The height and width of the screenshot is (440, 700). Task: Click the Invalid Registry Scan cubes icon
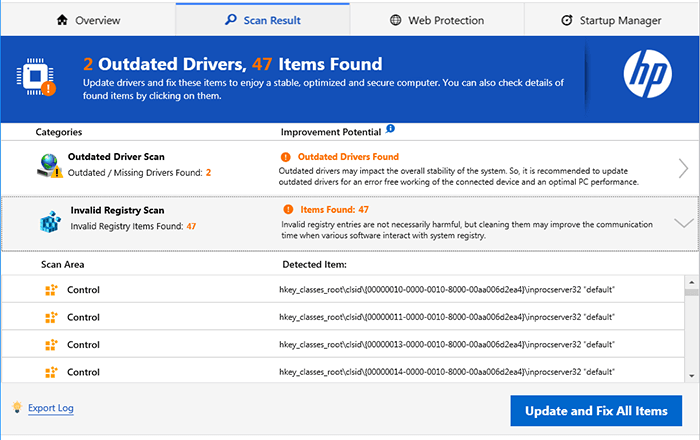tap(50, 221)
